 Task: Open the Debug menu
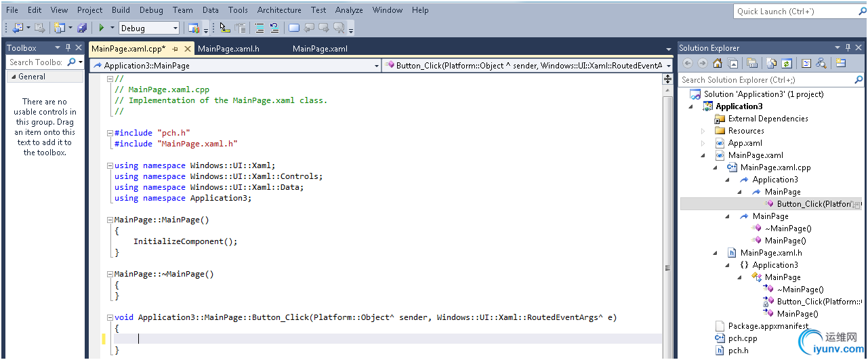tap(151, 10)
